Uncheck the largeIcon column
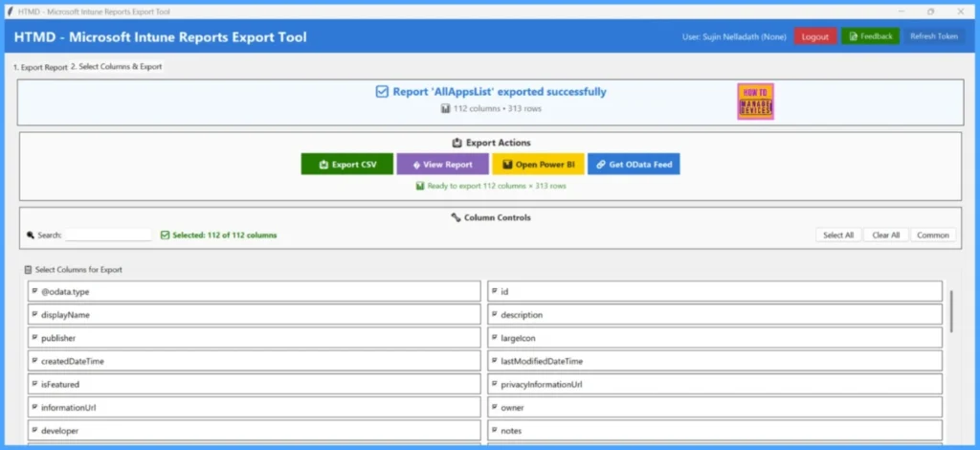 tap(495, 337)
